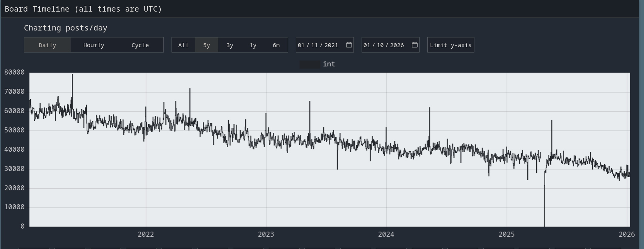Click the 2026 x-axis label
Screen dimensions: 644x249
[627, 234]
